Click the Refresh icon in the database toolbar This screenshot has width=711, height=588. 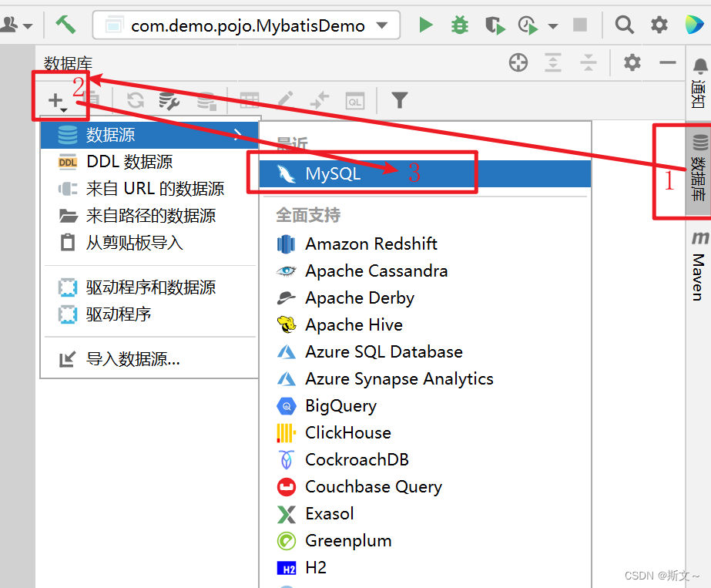pos(135,100)
